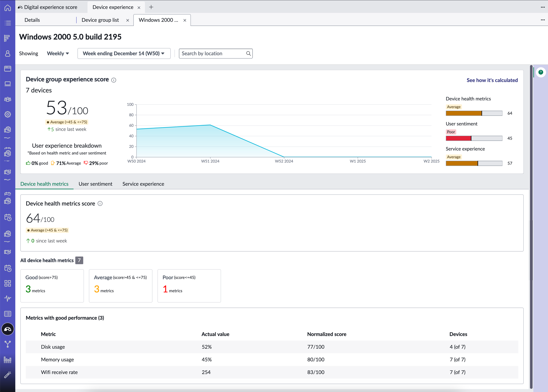
Task: Click the 'Windows 2000 5.0 build 2195' heading
Action: click(70, 37)
